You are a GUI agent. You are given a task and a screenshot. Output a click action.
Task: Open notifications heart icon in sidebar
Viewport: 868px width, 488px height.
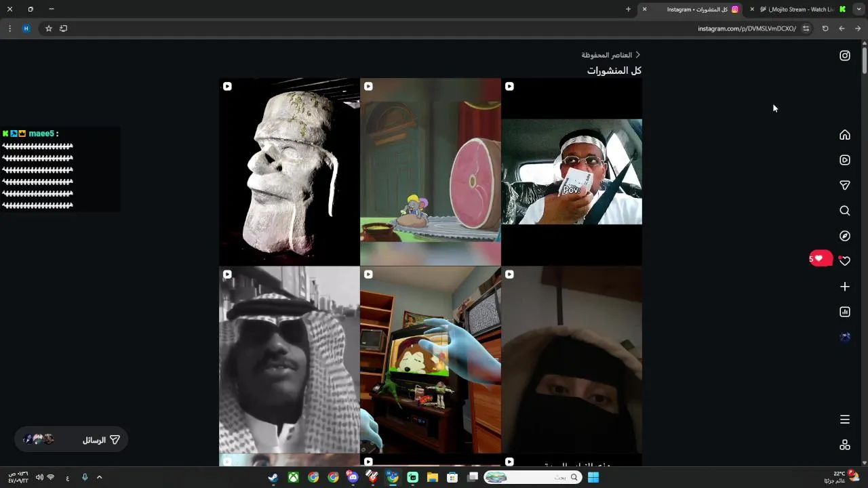[845, 261]
